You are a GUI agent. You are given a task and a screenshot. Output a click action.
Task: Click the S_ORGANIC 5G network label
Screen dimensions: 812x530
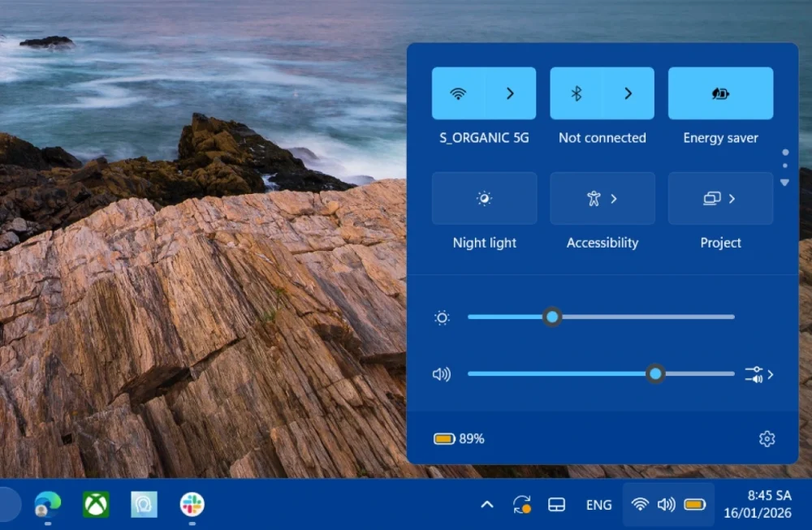click(x=484, y=138)
